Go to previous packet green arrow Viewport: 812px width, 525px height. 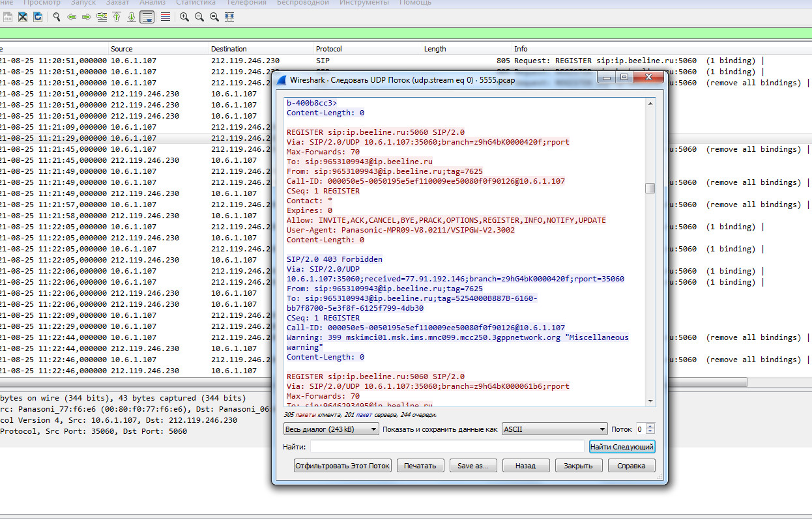[72, 17]
